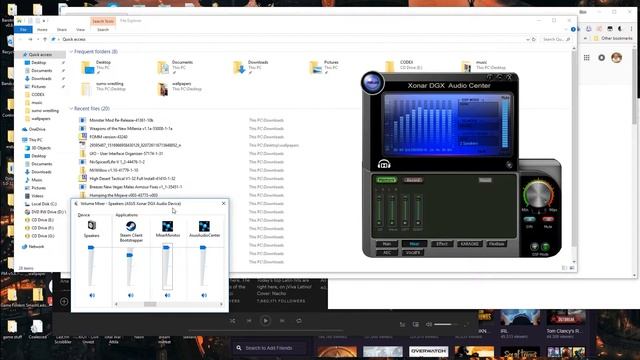This screenshot has width=640, height=360.
Task: Click the Xonar master volume knob
Action: tap(538, 195)
